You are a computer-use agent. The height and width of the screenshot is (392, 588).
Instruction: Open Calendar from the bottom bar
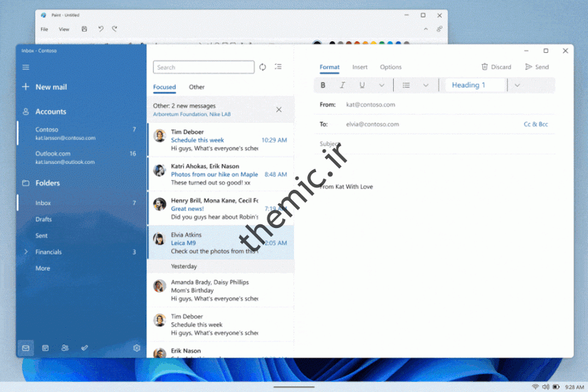point(46,348)
